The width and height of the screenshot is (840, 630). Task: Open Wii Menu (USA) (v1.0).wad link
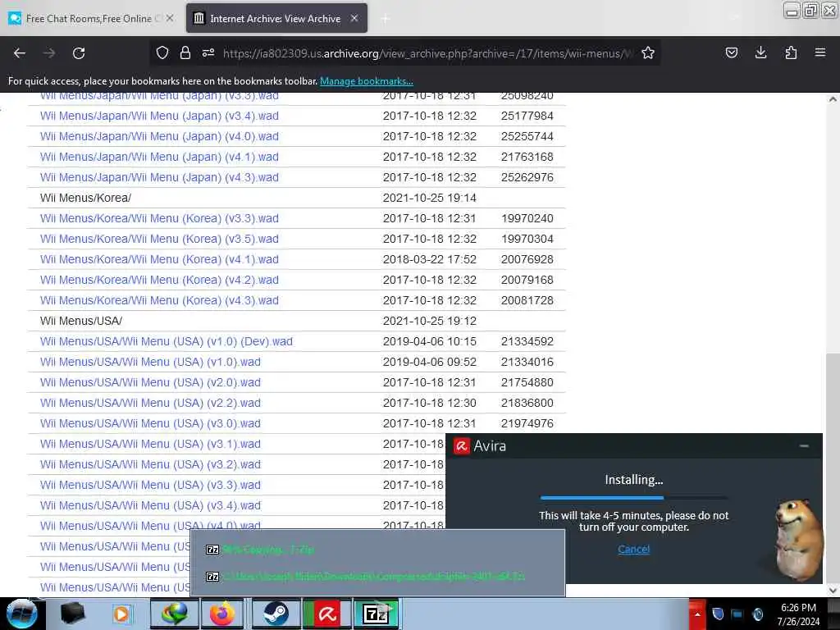point(150,362)
